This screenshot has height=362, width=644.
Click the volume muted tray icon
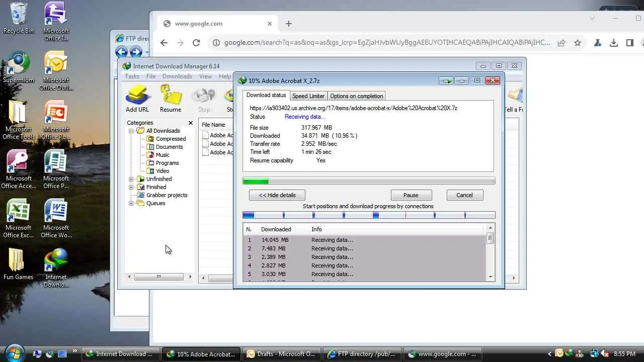605,354
